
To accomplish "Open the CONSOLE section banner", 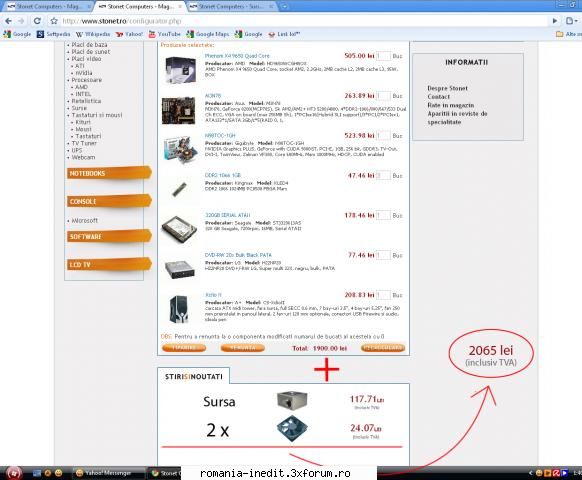I will [109, 201].
